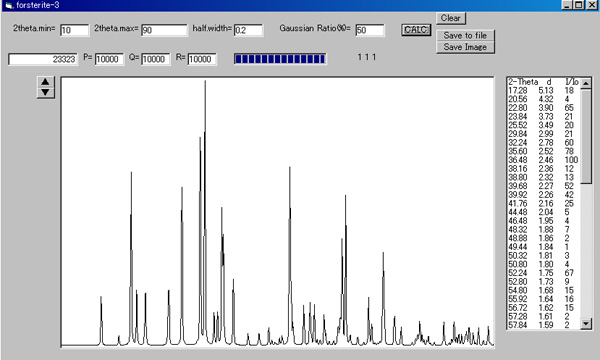Maximize the forsterite-3 window

pyautogui.click(x=579, y=5)
